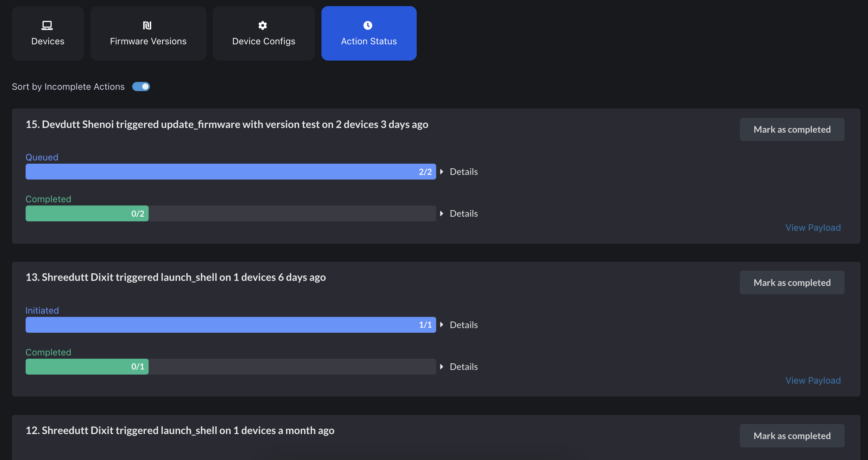Click the Queued 2/2 progress bar
Viewport: 868px width, 460px height.
click(x=231, y=172)
